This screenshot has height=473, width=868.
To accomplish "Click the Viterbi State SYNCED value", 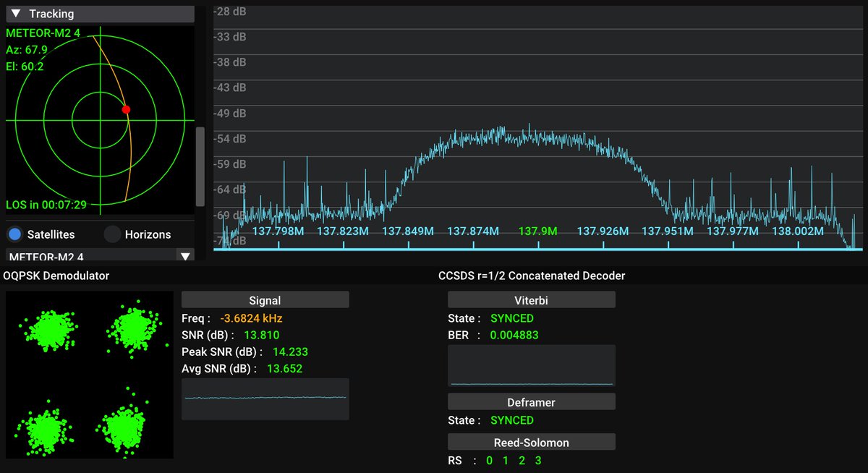I will (512, 318).
